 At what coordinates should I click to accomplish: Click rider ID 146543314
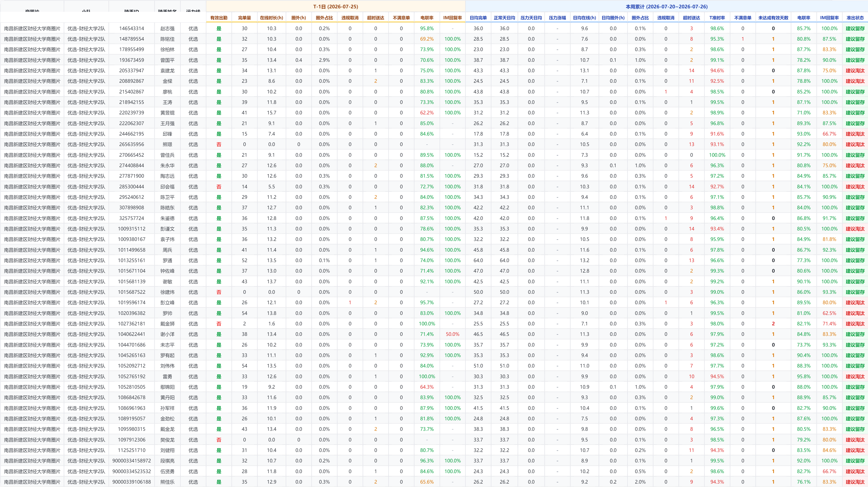point(131,29)
